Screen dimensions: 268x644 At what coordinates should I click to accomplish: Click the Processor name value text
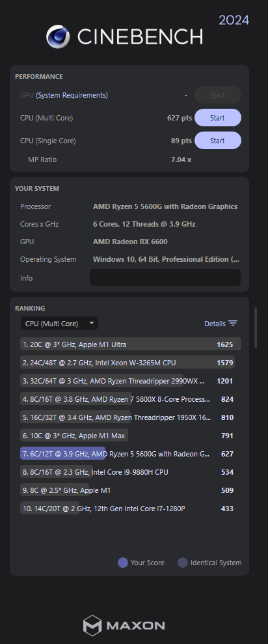(165, 206)
